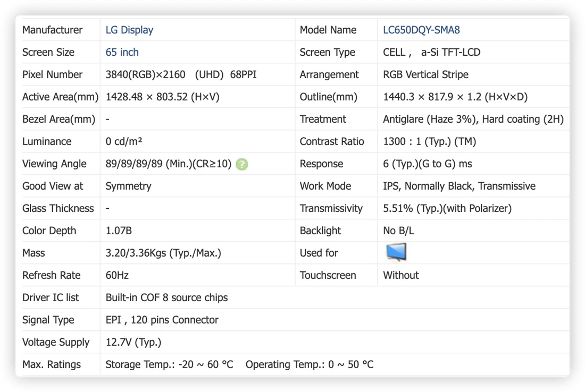The image size is (585, 392).
Task: Click the Touchscreen label
Action: 328,275
